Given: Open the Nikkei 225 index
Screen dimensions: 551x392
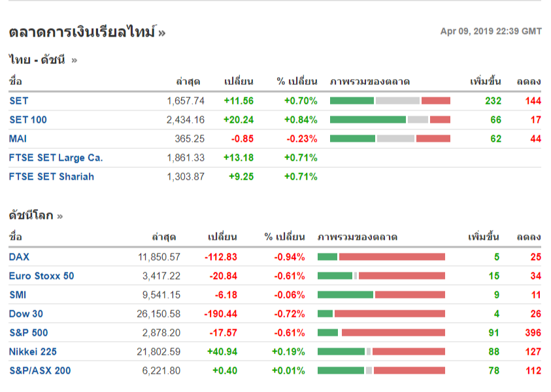Looking at the screenshot, I should pos(33,351).
